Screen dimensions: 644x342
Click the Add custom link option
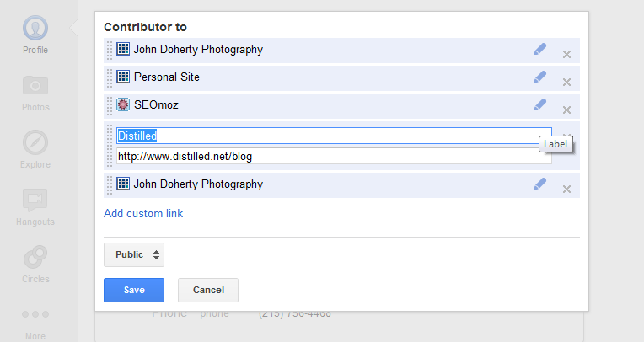point(143,213)
